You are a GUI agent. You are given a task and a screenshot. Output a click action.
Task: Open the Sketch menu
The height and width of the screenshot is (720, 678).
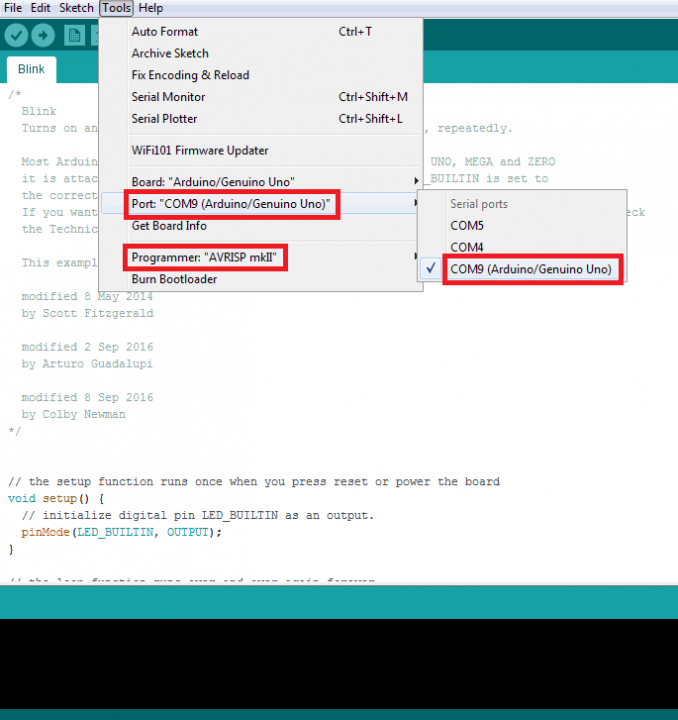(76, 8)
